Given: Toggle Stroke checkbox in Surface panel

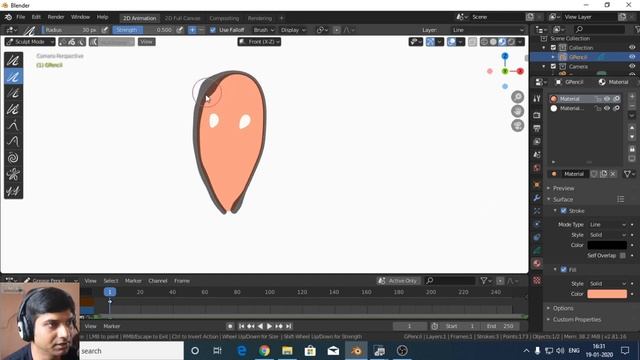Looking at the screenshot, I should click(564, 211).
